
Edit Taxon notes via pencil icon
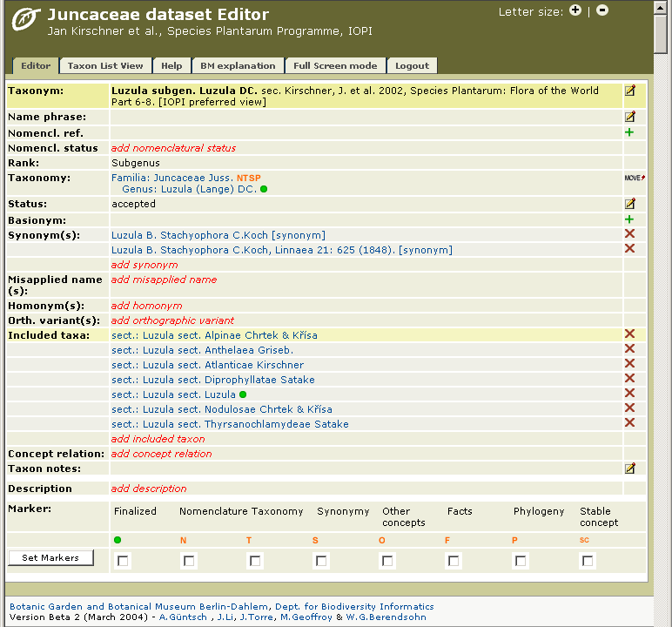(630, 469)
